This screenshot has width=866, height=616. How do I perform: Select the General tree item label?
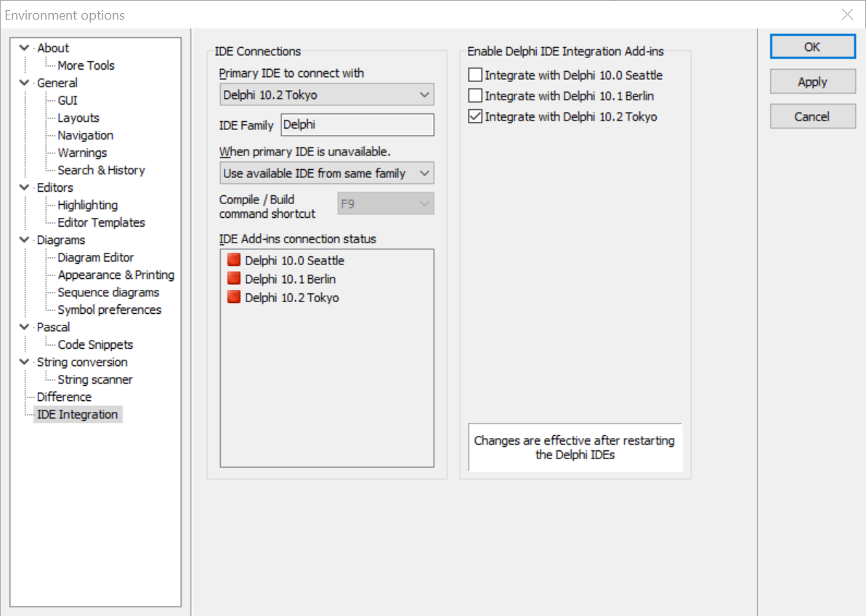click(57, 83)
